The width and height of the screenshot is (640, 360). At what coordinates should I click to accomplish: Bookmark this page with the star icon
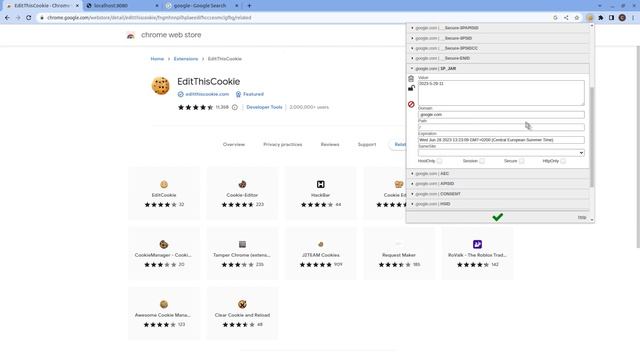577,18
